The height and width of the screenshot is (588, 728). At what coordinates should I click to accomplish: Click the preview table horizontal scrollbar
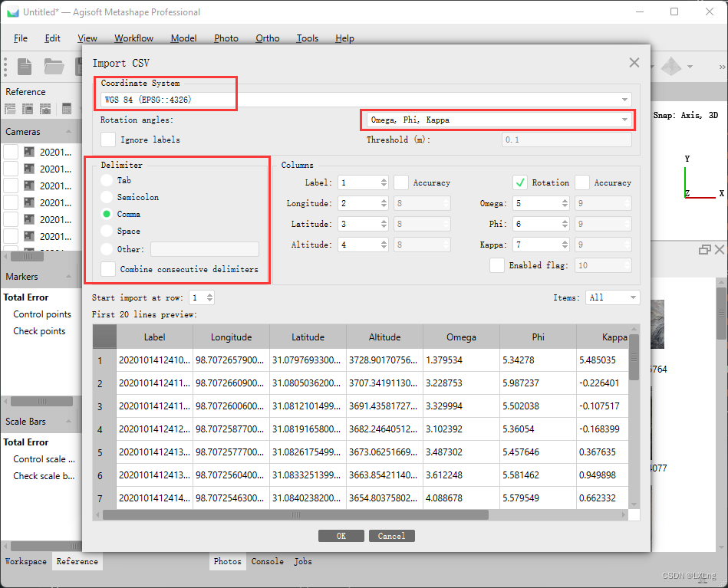pyautogui.click(x=295, y=514)
